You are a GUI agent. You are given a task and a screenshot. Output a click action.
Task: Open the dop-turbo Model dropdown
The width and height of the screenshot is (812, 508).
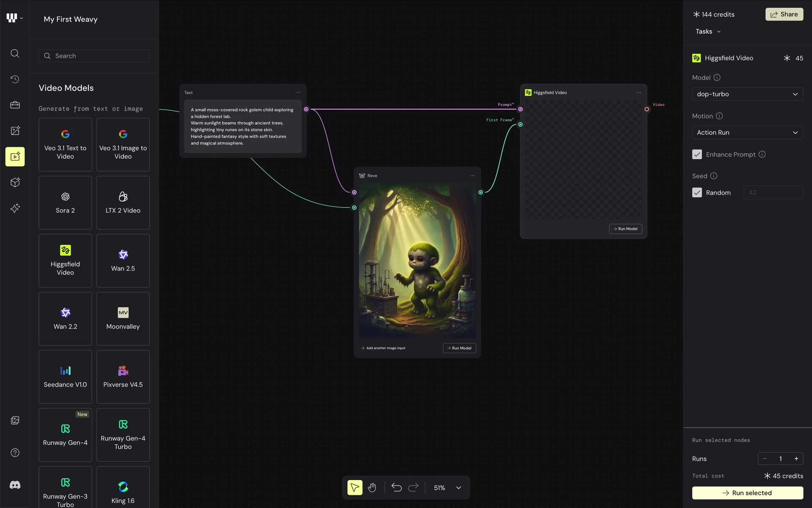pyautogui.click(x=747, y=94)
